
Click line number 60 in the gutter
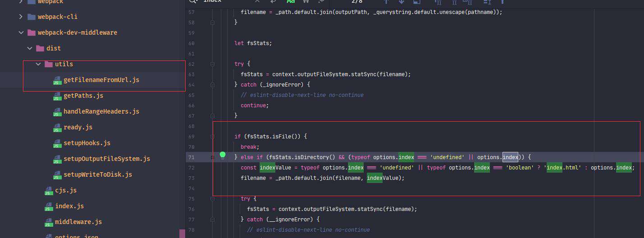tap(191, 43)
